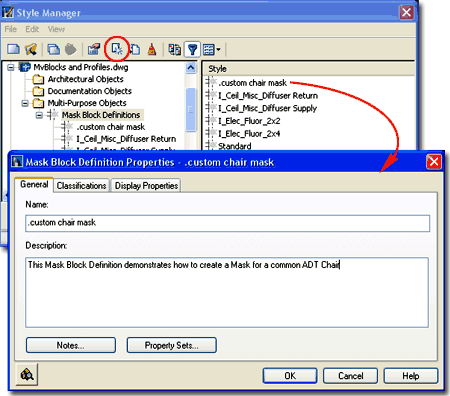This screenshot has height=396, width=450.
Task: Click the floating viewer icon button in dialog
Action: tap(27, 374)
